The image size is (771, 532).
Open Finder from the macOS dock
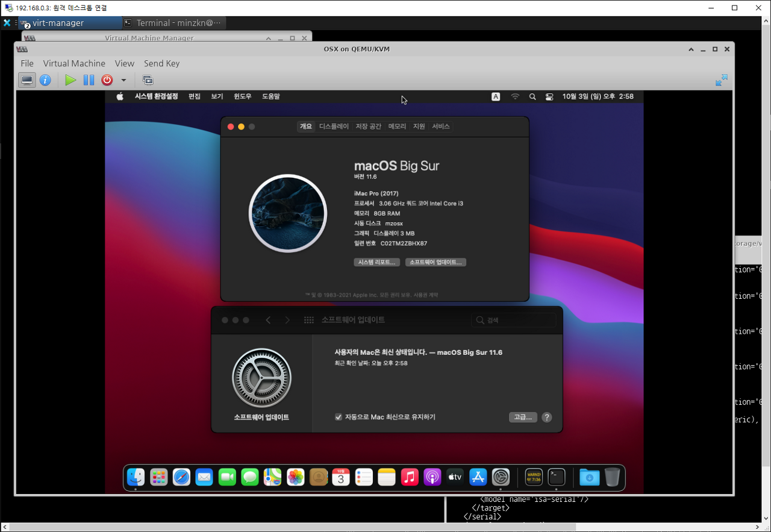coord(136,477)
